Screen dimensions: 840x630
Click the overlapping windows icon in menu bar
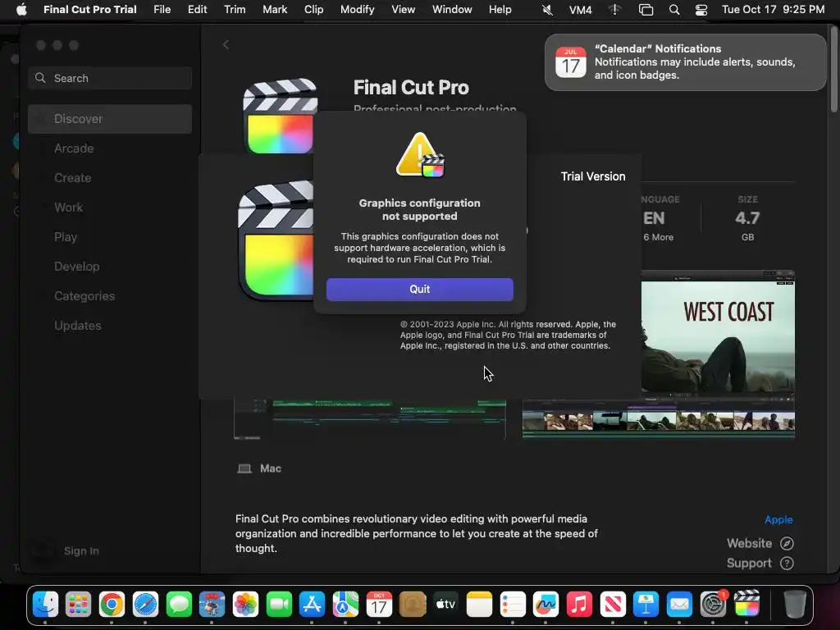point(646,10)
